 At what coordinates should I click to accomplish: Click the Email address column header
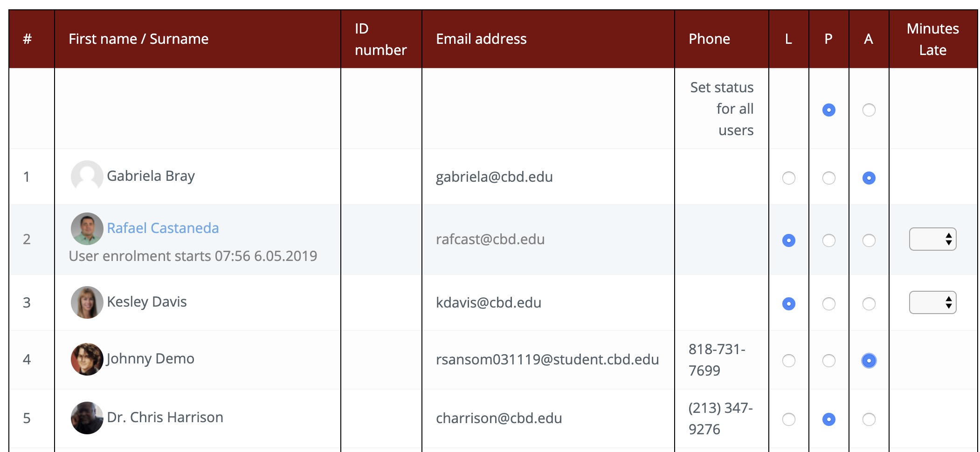481,39
